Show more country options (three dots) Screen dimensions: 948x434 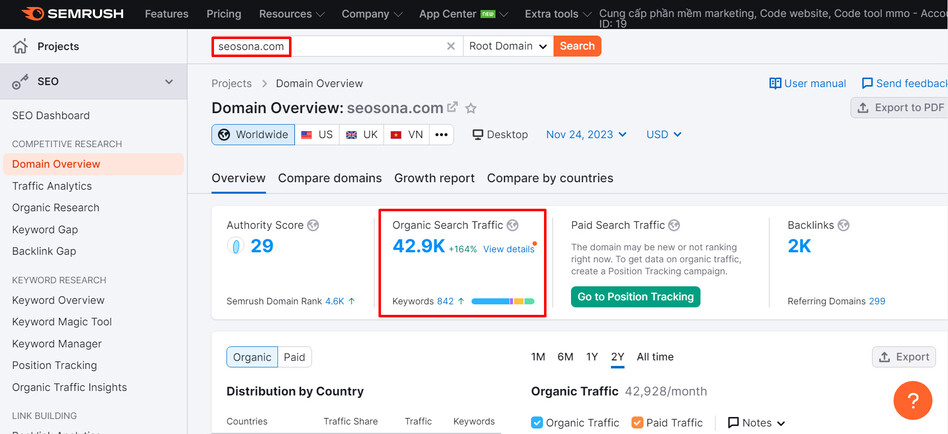(441, 134)
